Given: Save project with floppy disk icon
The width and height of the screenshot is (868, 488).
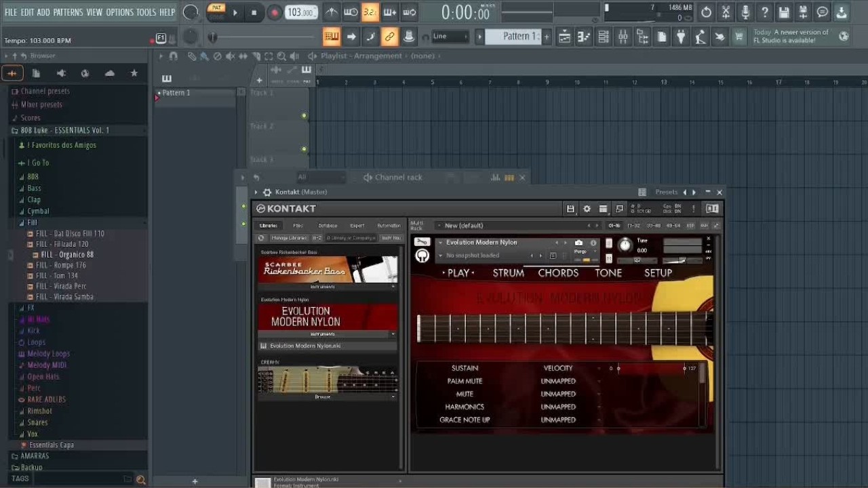Looking at the screenshot, I should click(x=784, y=12).
